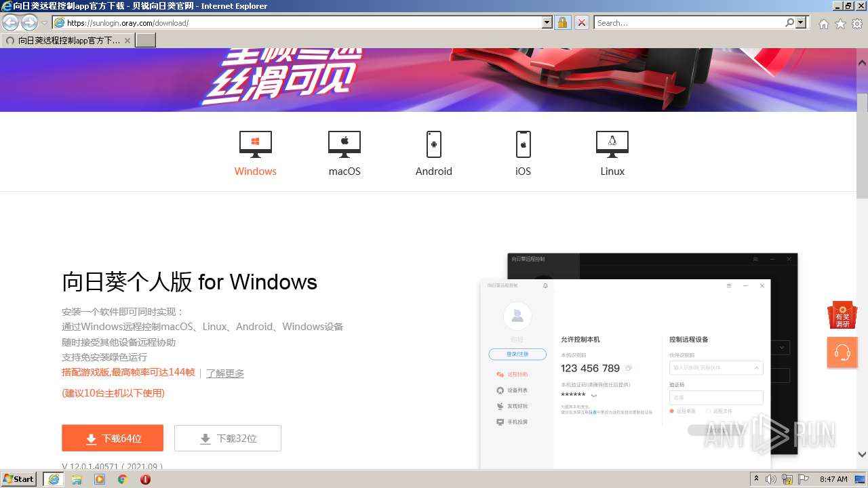Expand the recent pages dropdown arrow
The width and height of the screenshot is (868, 488).
tap(44, 23)
